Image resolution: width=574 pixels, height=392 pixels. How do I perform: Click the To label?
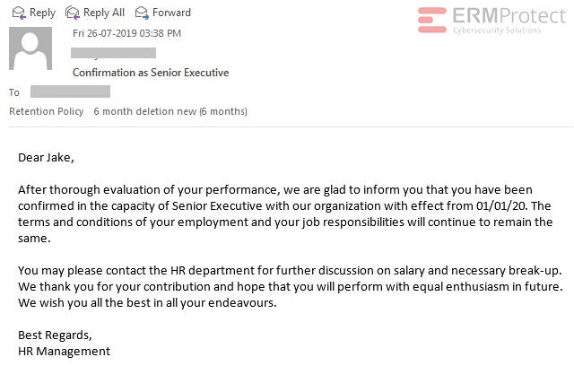(14, 92)
